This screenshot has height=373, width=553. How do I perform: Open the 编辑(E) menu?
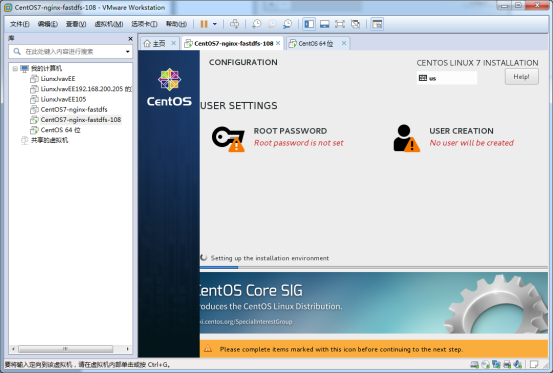pyautogui.click(x=48, y=24)
